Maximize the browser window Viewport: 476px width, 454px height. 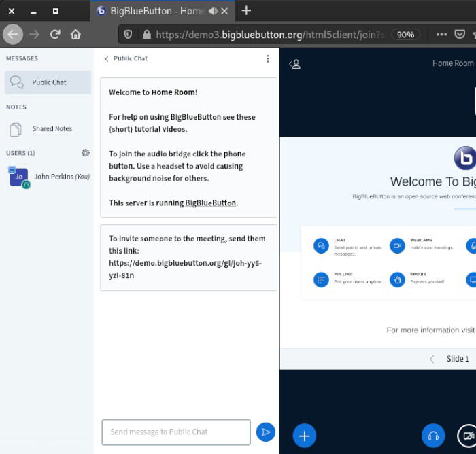(x=56, y=11)
